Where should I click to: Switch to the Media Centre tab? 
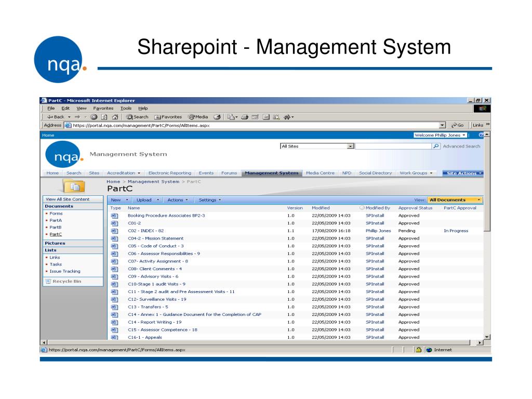pyautogui.click(x=320, y=173)
